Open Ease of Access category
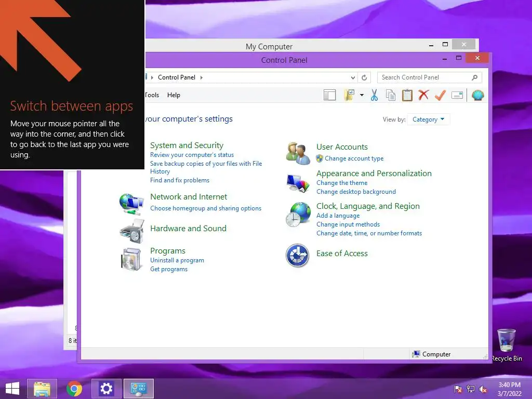The width and height of the screenshot is (532, 399). click(342, 254)
